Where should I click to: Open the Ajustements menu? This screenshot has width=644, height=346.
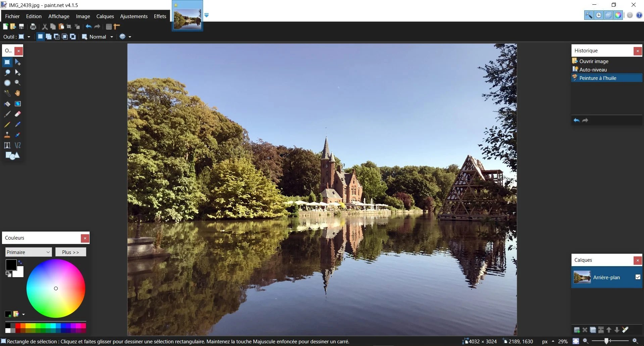(134, 16)
